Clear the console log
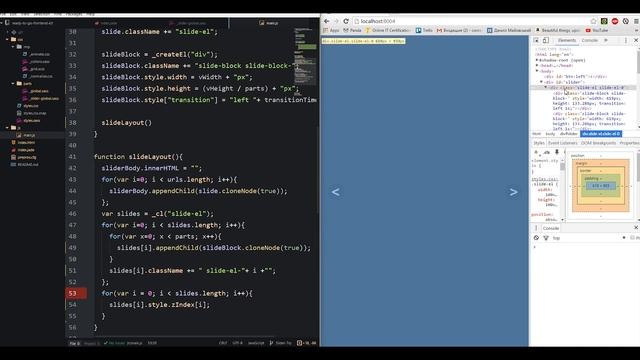The height and width of the screenshot is (360, 640). tap(536, 238)
